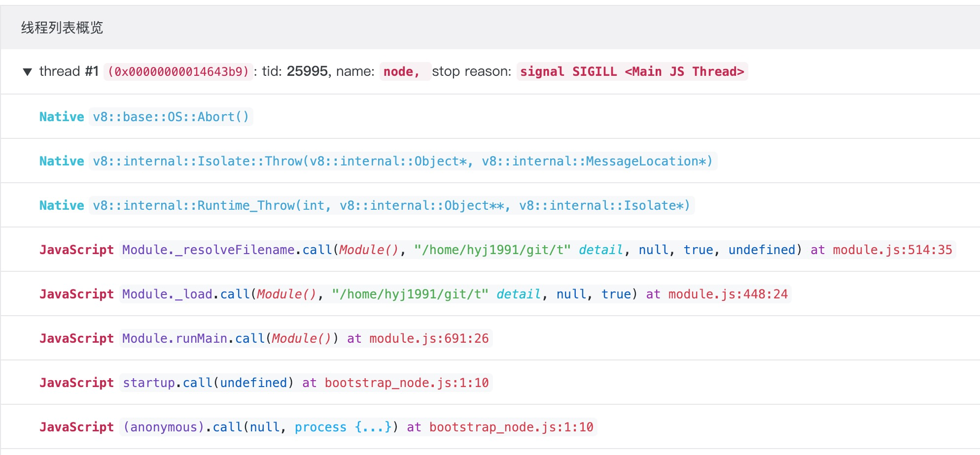Open the v8::base::OS::Abort() frame
Viewport: 980px width, 455px height.
[171, 117]
